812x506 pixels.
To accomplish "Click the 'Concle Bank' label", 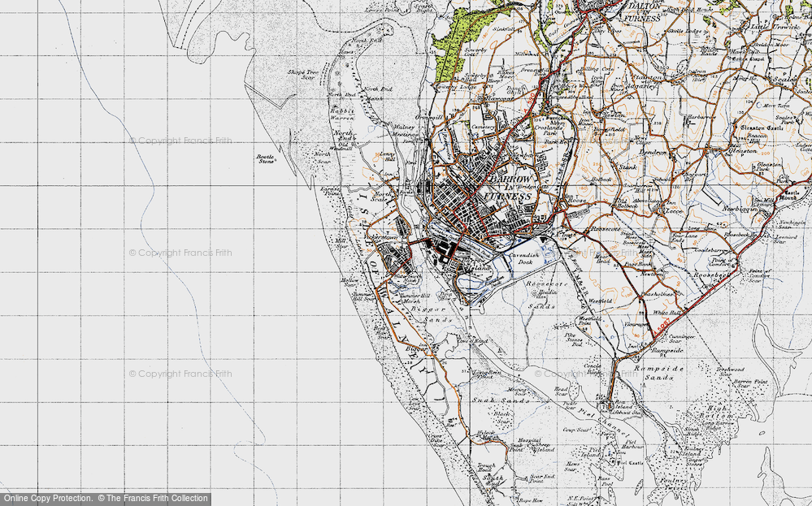I will (592, 369).
